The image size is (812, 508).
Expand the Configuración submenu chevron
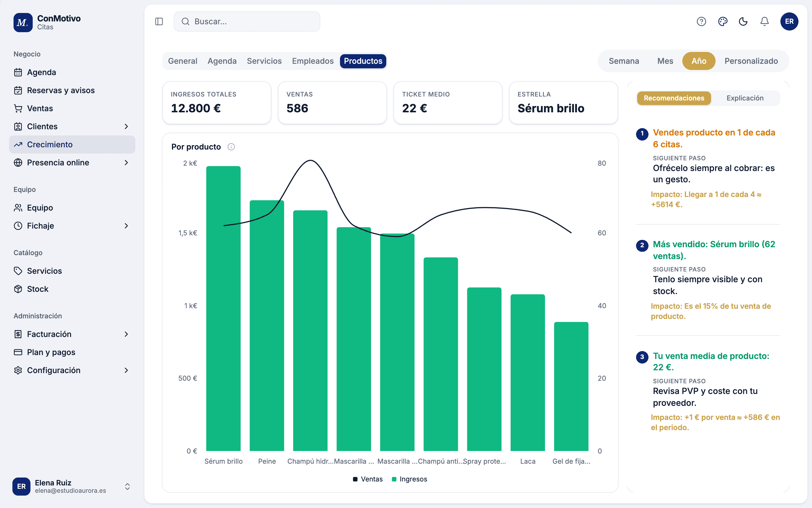click(126, 370)
